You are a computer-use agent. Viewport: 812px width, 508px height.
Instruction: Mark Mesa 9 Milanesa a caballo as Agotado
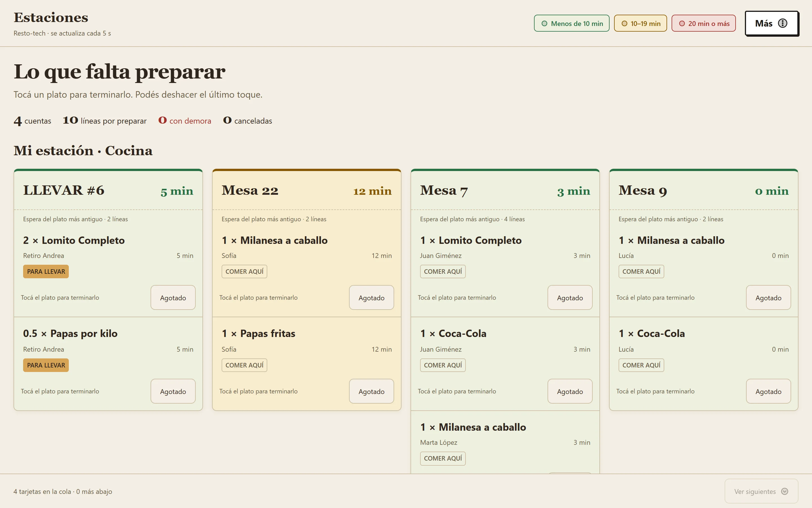click(x=768, y=298)
